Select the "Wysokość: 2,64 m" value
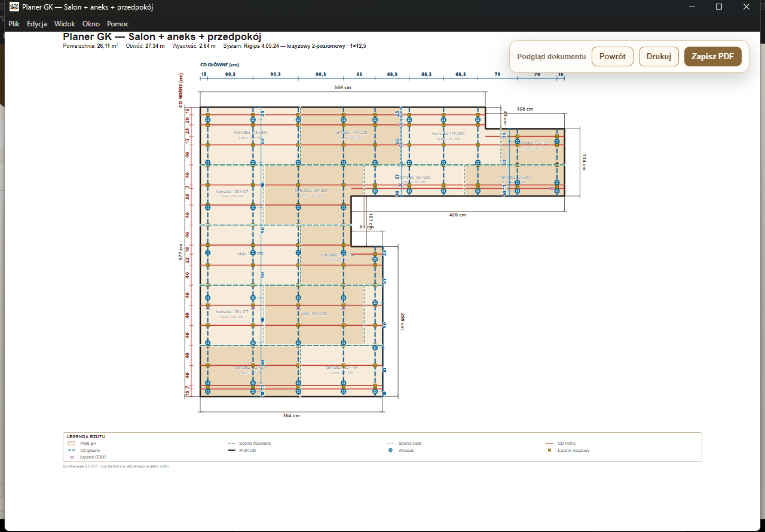Screen dimensions: 765x532 (194, 46)
